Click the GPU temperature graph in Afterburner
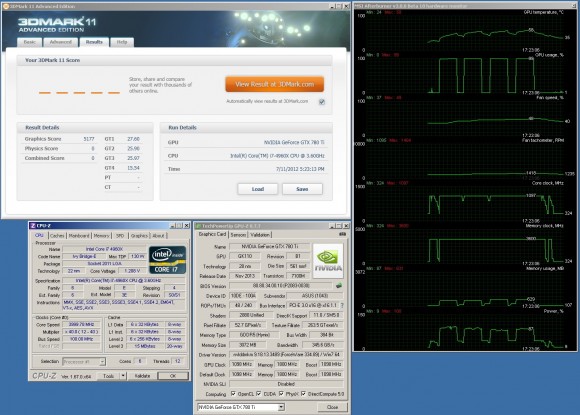Viewport: 580px width, 415px height. point(464,33)
